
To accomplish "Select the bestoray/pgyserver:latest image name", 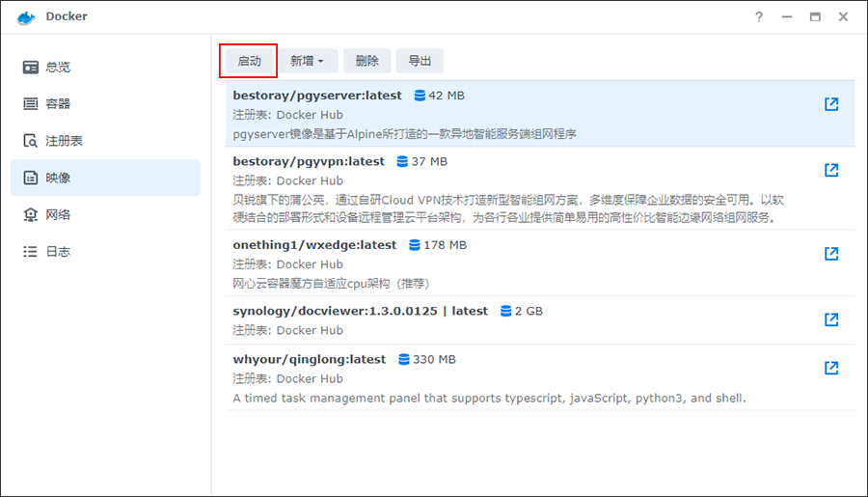I will pos(317,96).
